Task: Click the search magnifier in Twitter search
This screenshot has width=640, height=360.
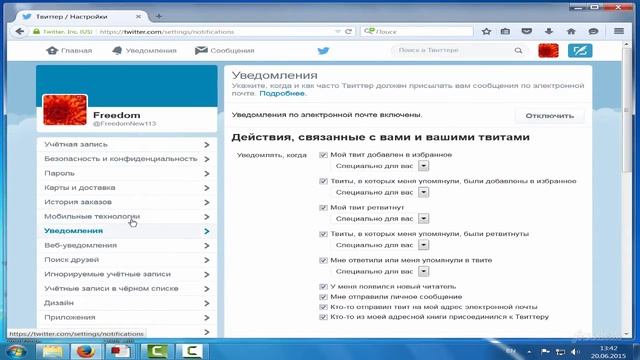Action: [518, 51]
